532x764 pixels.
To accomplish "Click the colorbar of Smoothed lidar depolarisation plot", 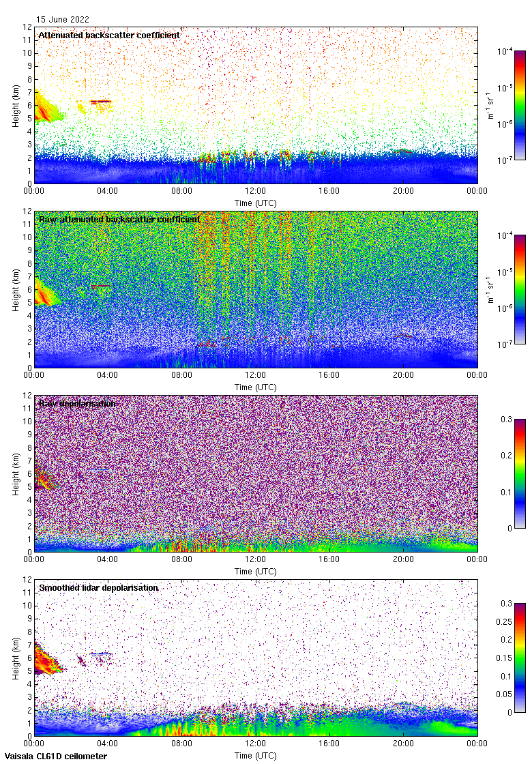I will 520,658.
